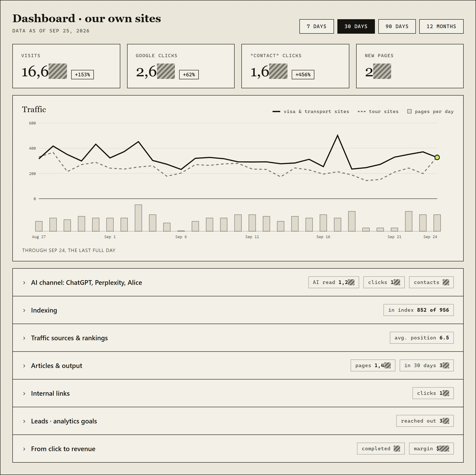476x475 pixels.
Task: Click the green Sep 24 data point
Action: 437,157
